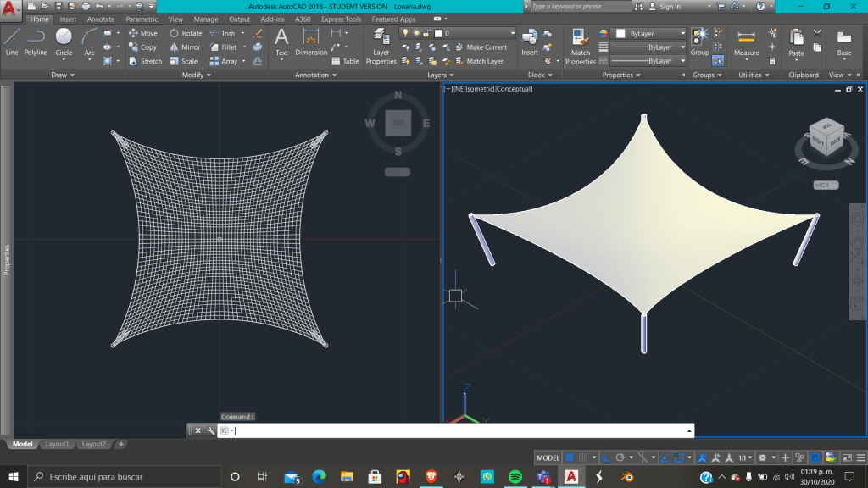Click the object color wheel swatch
Screen dimensions: 868x488
click(604, 34)
